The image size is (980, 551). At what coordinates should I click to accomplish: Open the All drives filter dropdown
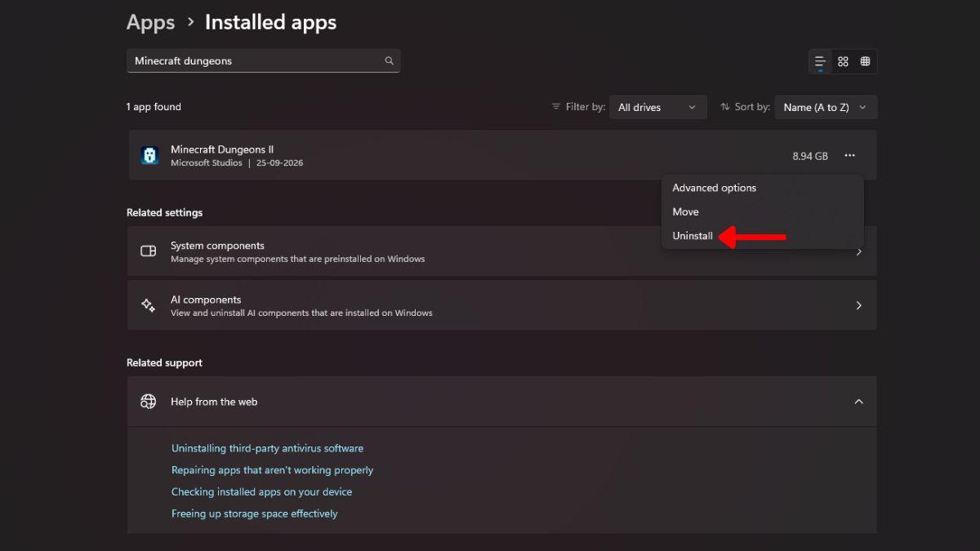click(x=658, y=107)
